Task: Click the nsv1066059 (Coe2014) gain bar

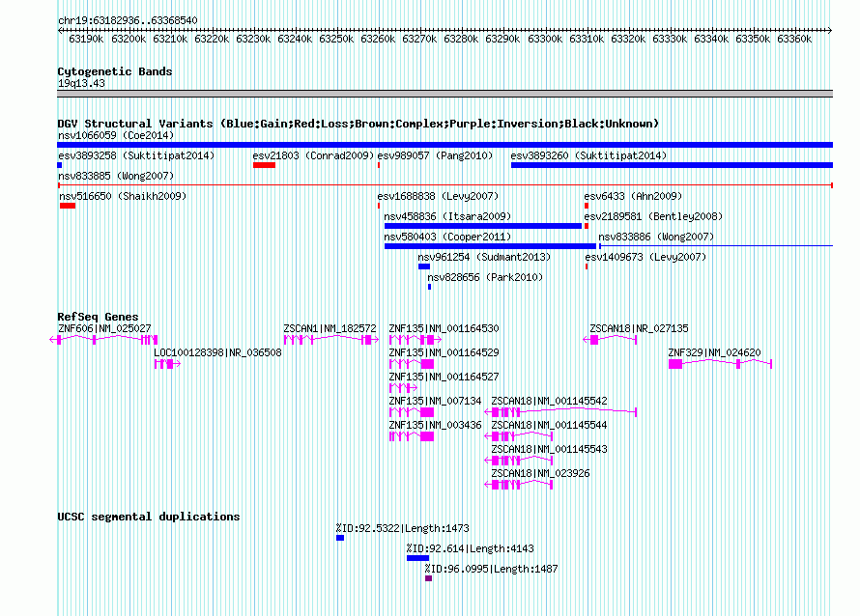Action: point(444,145)
